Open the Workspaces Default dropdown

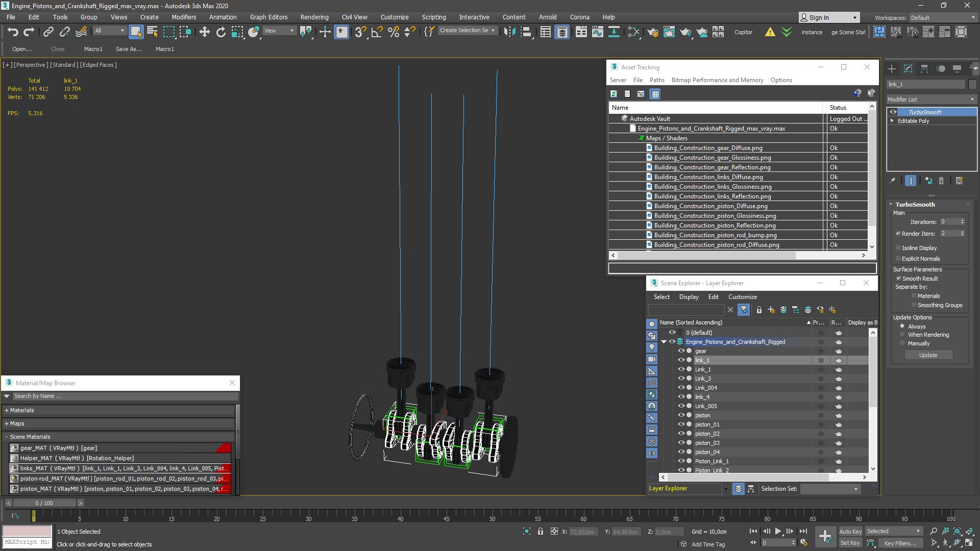943,17
